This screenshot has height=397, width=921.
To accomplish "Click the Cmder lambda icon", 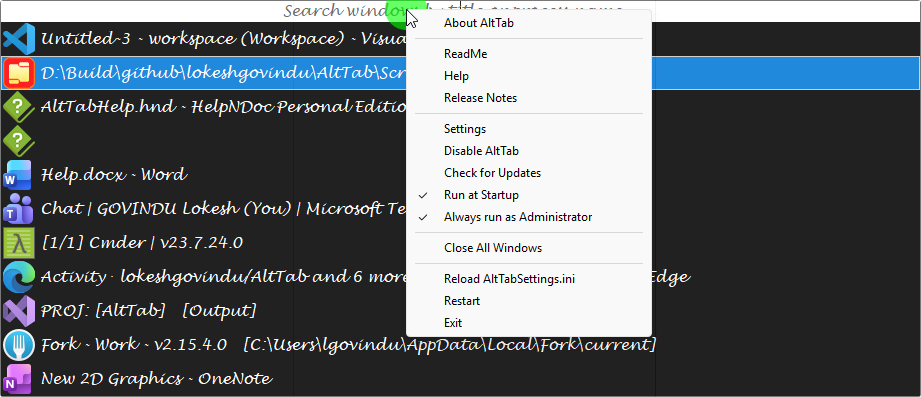I will (x=19, y=242).
